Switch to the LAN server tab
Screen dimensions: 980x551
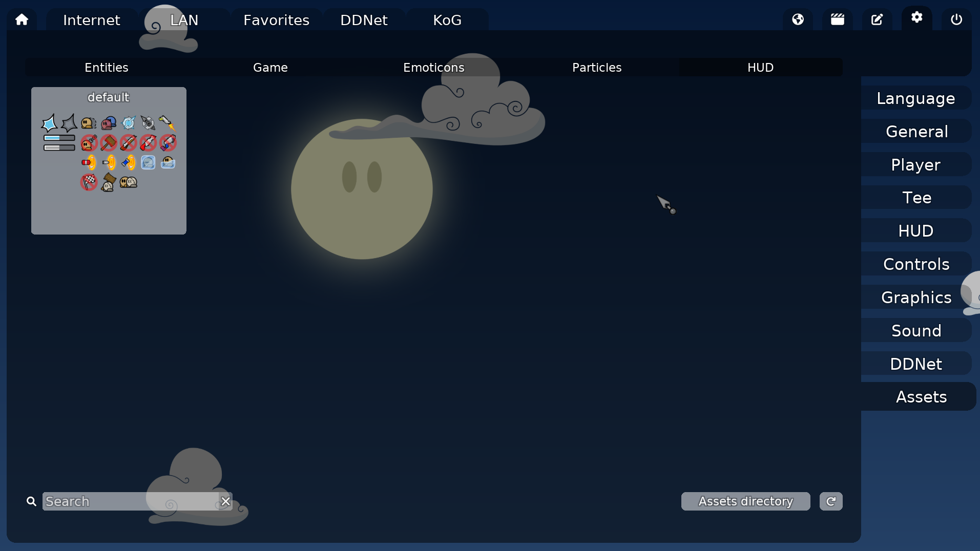tap(184, 19)
